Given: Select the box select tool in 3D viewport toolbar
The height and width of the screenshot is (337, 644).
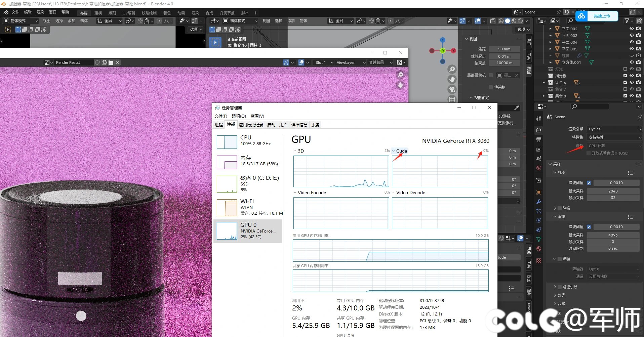Looking at the screenshot, I should [215, 42].
